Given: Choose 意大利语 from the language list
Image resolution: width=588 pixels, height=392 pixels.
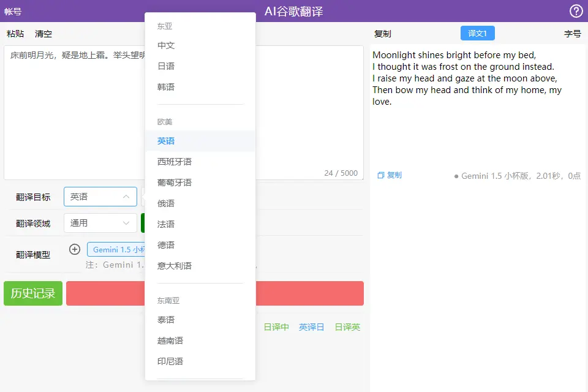Looking at the screenshot, I should 200,266.
